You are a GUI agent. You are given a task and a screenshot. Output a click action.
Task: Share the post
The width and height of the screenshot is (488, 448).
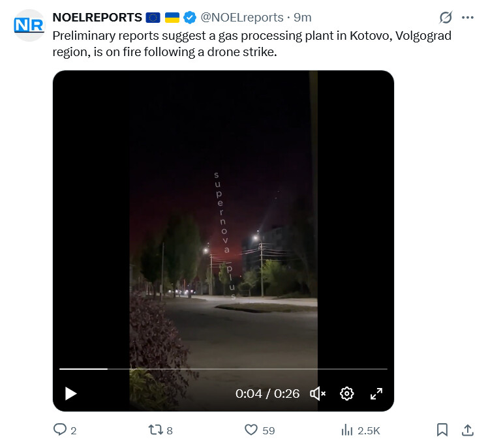pos(467,430)
